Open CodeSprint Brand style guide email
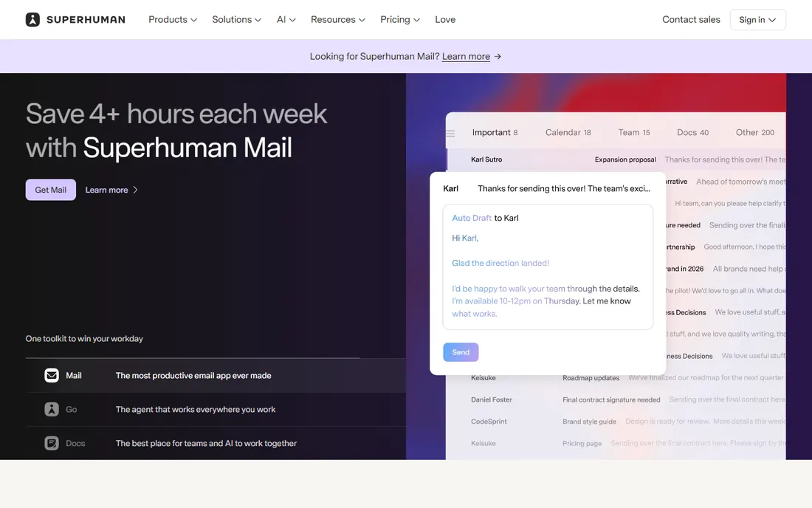The image size is (812, 508). 616,422
